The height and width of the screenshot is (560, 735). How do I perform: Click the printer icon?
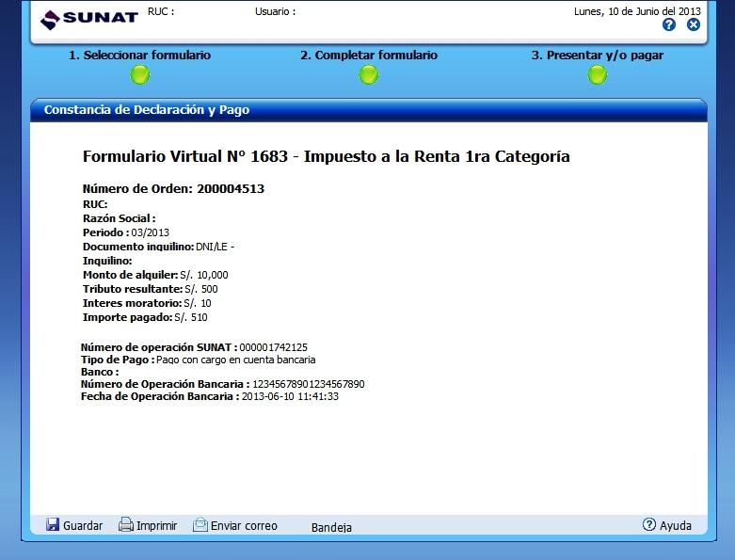coord(125,524)
